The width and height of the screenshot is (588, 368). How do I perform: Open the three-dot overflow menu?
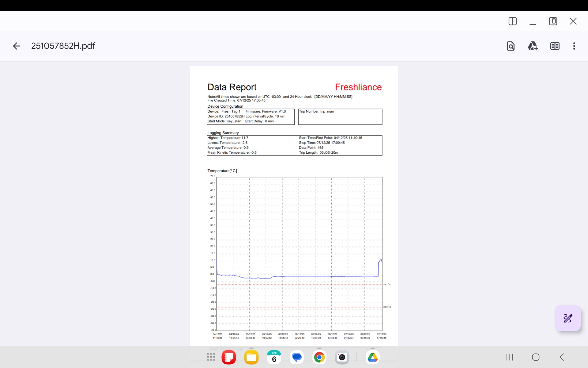coord(574,46)
